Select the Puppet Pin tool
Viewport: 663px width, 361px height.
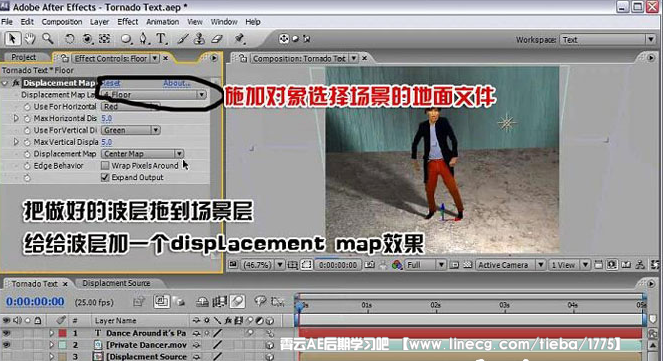coord(240,39)
